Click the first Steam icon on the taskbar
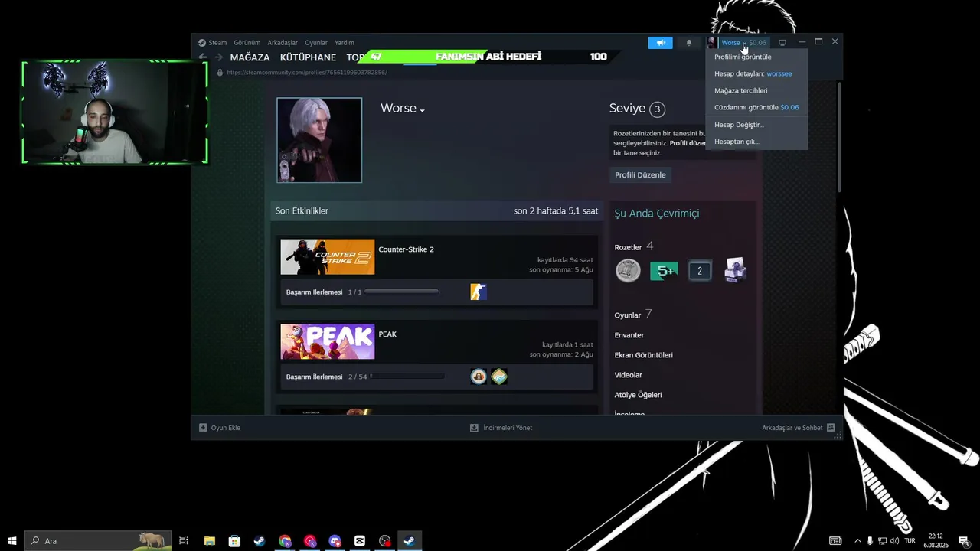980x551 pixels. (x=260, y=541)
